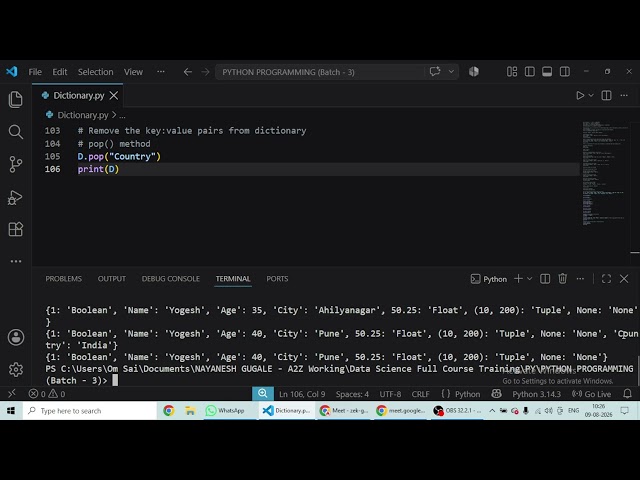This screenshot has width=640, height=480.
Task: Go forward with the right arrow
Action: (x=205, y=72)
